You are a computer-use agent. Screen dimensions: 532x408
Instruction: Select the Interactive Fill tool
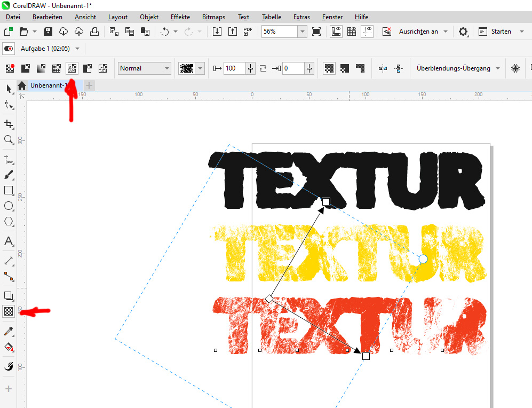pyautogui.click(x=9, y=347)
